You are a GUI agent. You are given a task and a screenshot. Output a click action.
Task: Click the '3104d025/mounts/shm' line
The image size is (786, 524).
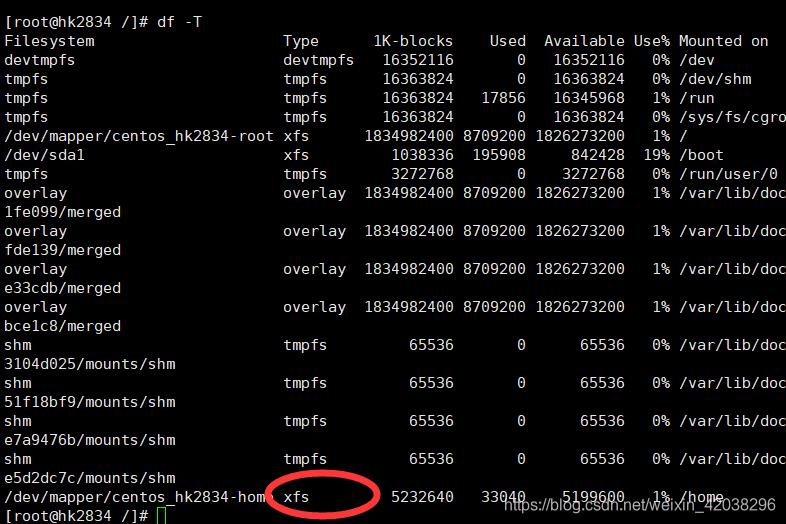(x=90, y=365)
